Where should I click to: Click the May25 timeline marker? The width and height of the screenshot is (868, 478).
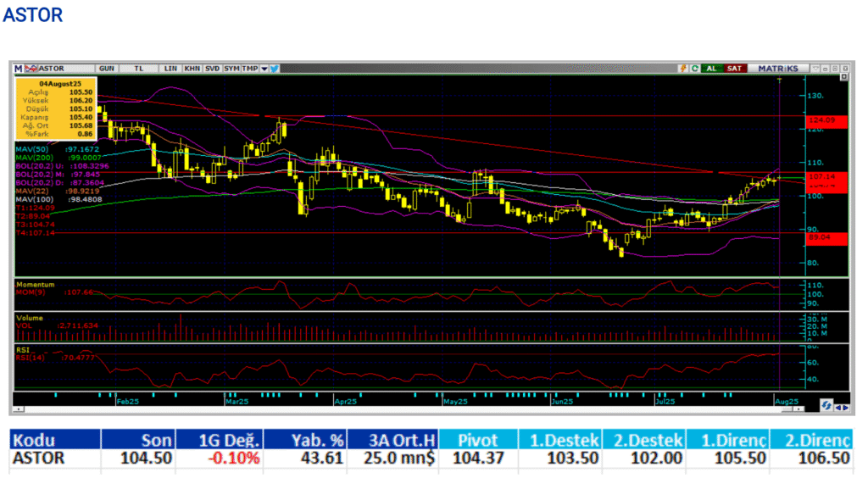click(x=455, y=402)
